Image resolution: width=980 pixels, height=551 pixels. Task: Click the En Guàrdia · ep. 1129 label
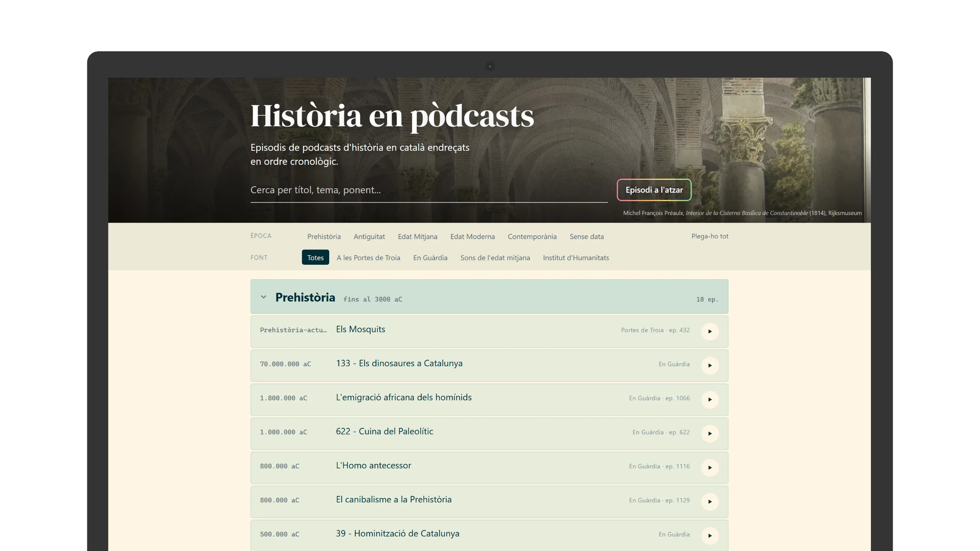tap(659, 500)
